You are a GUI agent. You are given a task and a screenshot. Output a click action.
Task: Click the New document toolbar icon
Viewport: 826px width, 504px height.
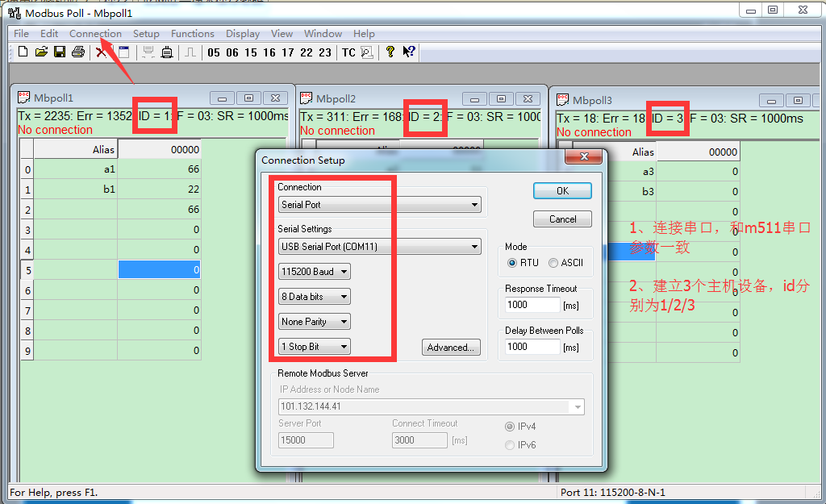coord(23,52)
